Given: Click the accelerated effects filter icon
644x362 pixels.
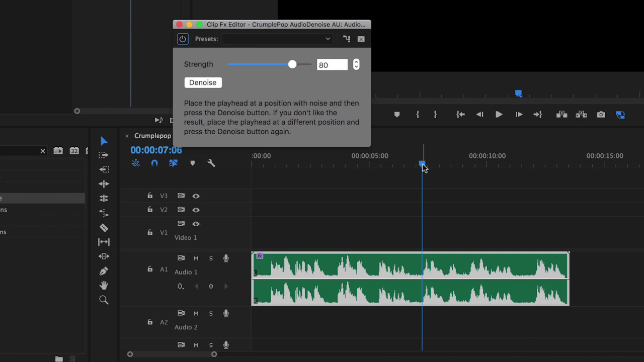Looking at the screenshot, I should [x=58, y=150].
